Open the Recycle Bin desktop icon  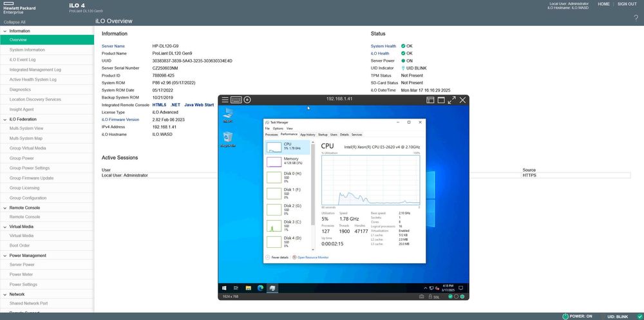pos(227,139)
